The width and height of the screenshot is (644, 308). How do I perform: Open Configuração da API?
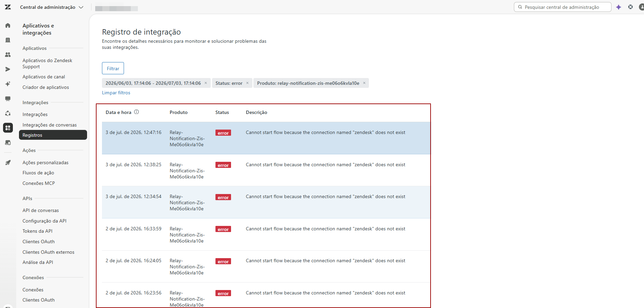point(44,221)
